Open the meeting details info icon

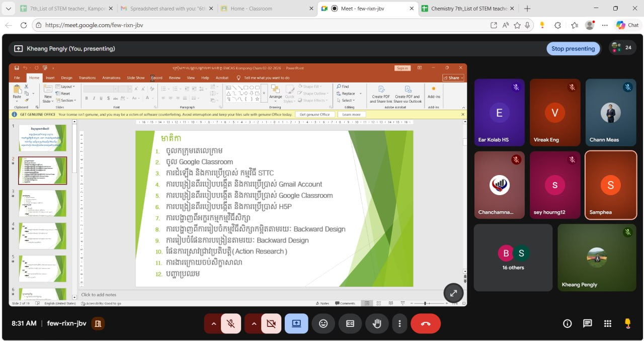(x=567, y=324)
